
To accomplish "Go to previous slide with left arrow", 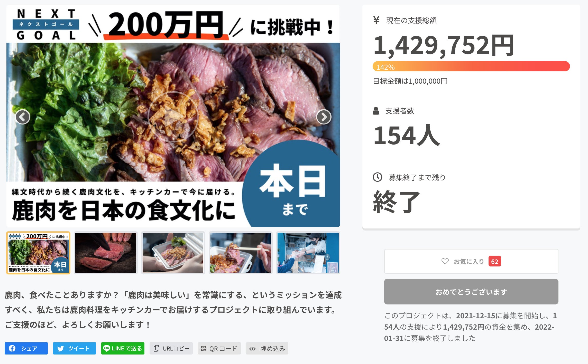I will point(23,117).
